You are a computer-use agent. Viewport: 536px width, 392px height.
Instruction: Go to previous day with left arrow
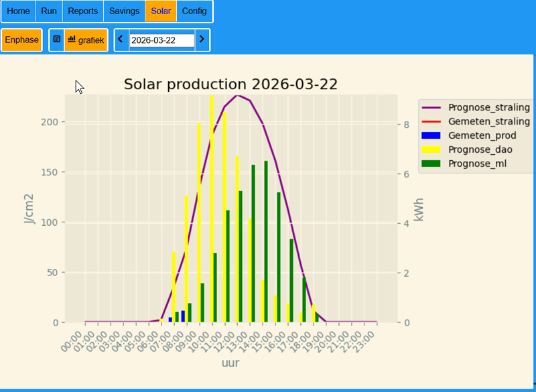[121, 40]
